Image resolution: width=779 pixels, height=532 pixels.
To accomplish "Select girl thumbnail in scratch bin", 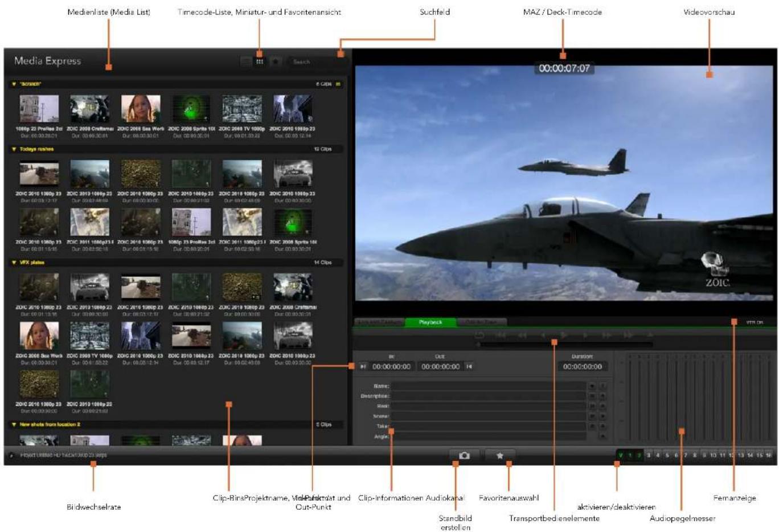I will 141,109.
